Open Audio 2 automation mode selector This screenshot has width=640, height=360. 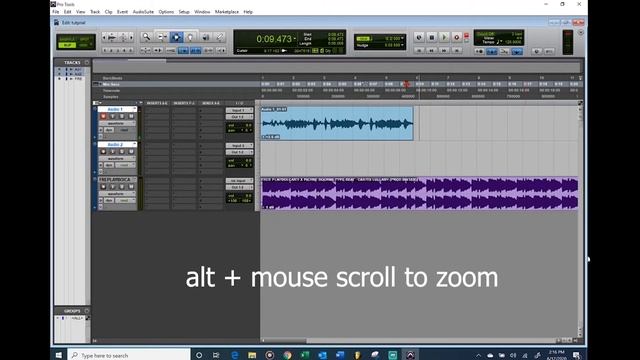tap(125, 165)
